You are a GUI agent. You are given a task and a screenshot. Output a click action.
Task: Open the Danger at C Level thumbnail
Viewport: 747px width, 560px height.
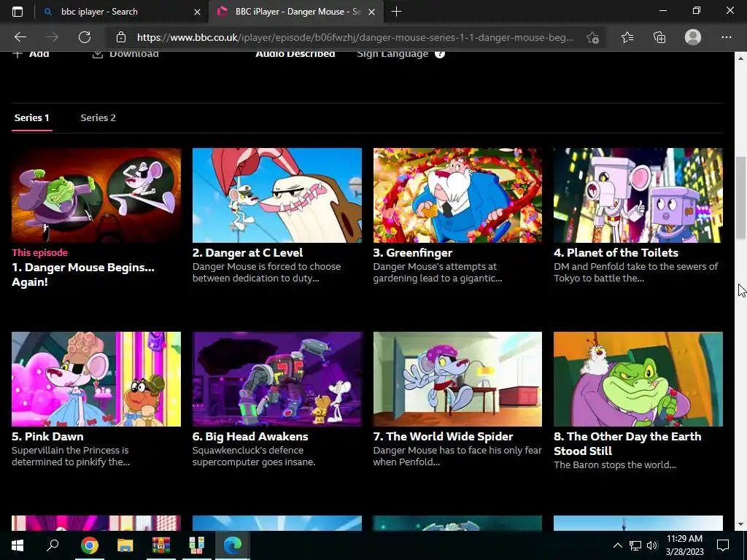click(276, 195)
